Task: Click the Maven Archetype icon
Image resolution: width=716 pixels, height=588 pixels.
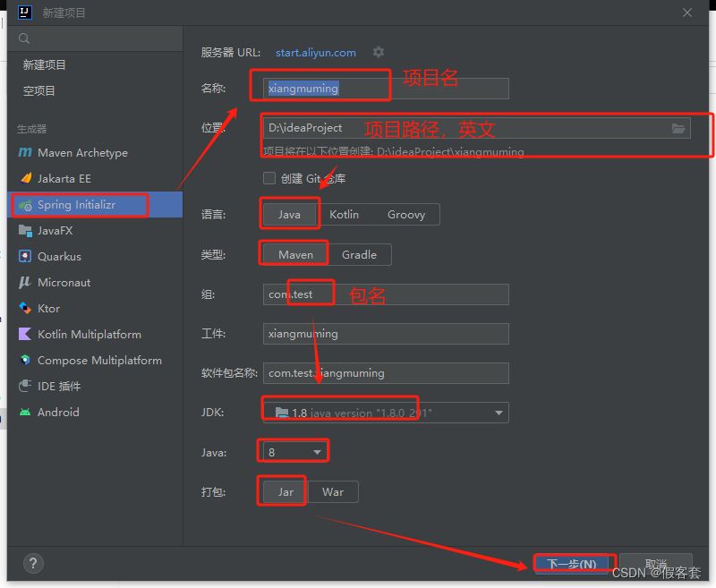Action: coord(25,152)
